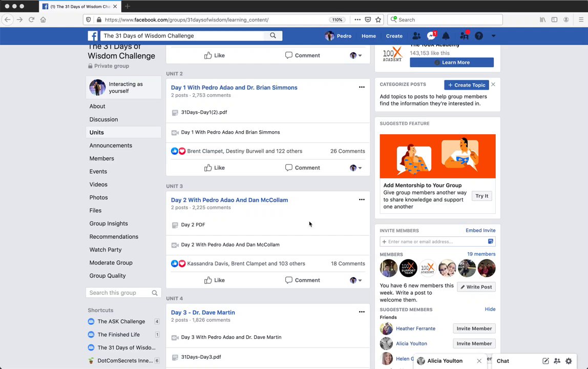Like the Day 1 unit post
Screen dimensions: 588x369
pos(215,168)
